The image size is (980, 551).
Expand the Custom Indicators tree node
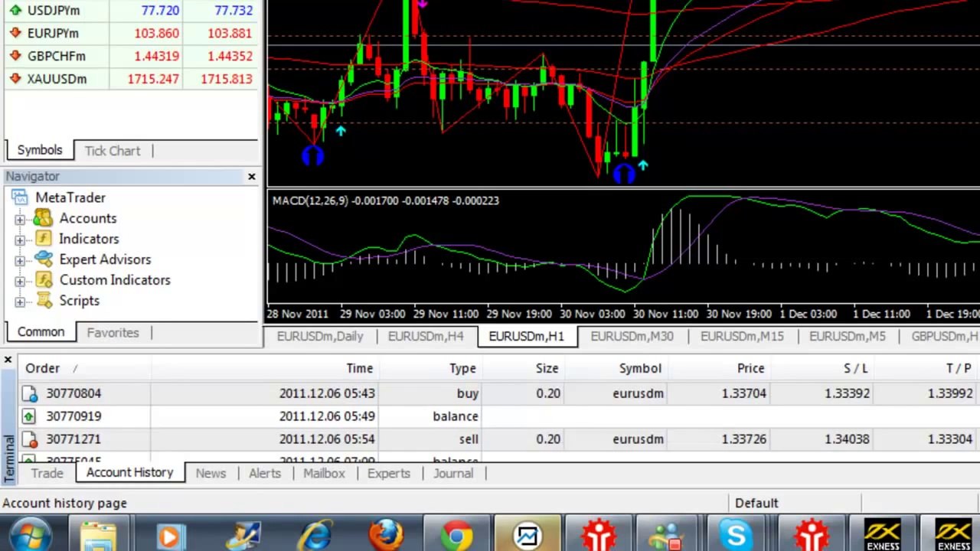(x=20, y=281)
